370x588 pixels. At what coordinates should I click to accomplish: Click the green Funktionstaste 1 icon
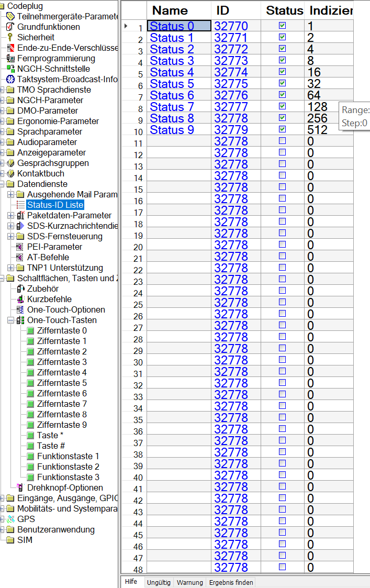pyautogui.click(x=30, y=456)
